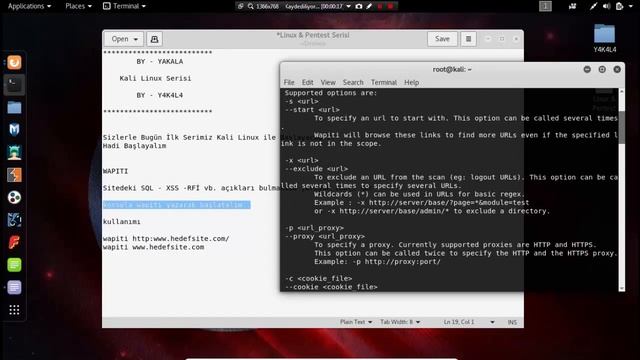The image size is (640, 360).
Task: Open the Files manager dock icon
Action: pyautogui.click(x=14, y=107)
